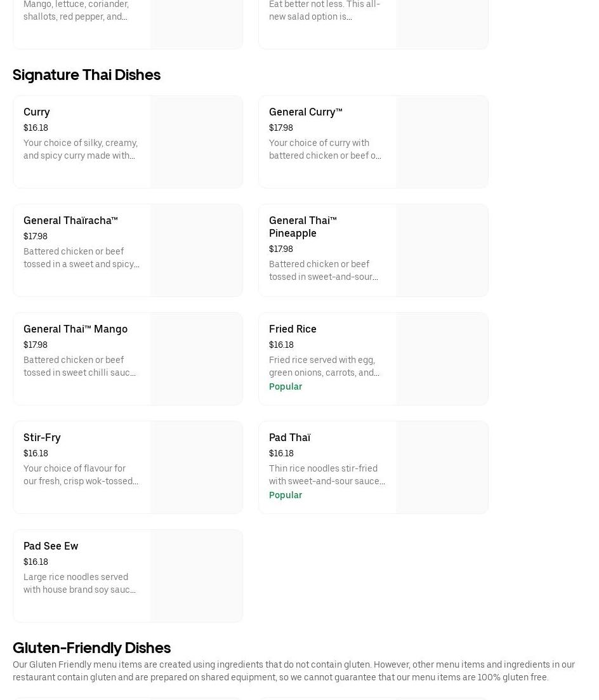This screenshot has width=599, height=700.
Task: Click the Stir-Fry image thumbnail
Action: 197,468
